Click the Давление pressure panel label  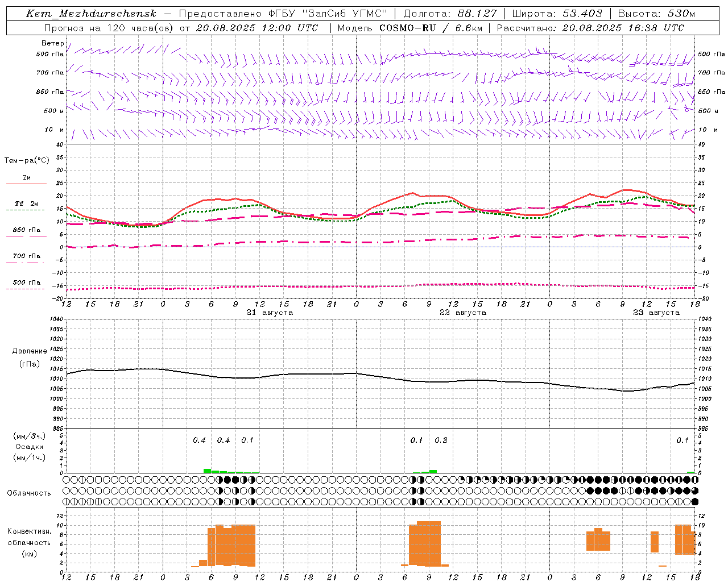click(30, 351)
